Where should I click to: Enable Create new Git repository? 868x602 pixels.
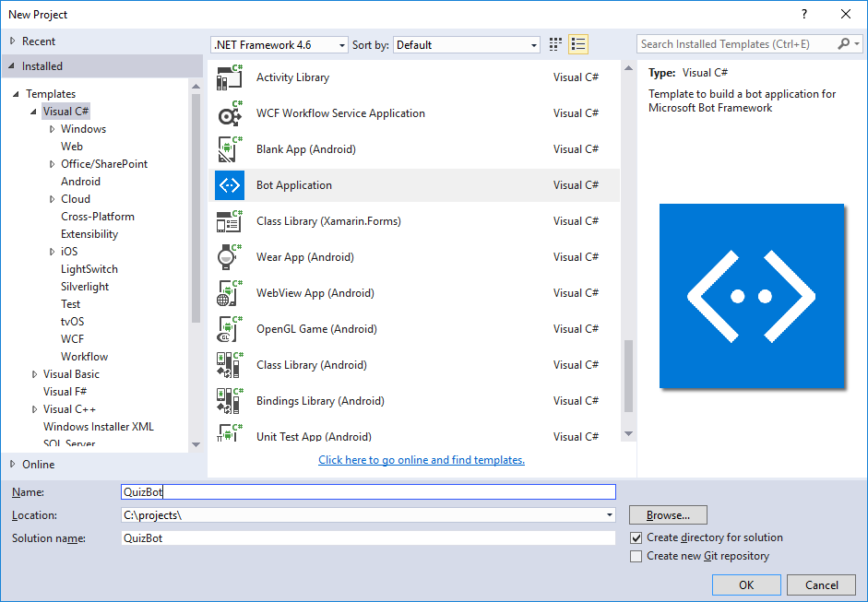point(636,556)
